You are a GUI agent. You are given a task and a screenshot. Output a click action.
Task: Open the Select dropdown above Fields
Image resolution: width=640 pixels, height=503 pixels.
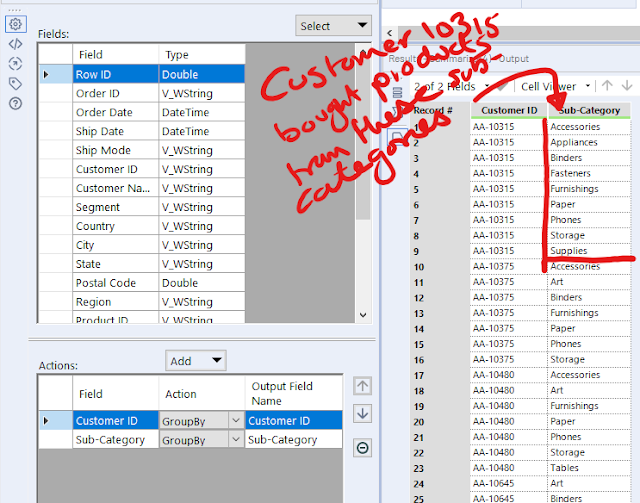click(333, 26)
